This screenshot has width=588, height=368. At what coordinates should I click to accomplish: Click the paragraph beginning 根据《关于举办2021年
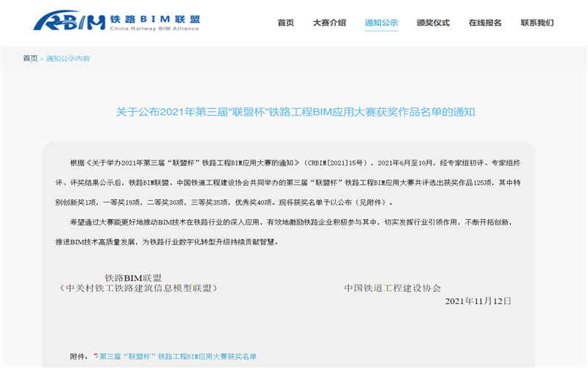click(288, 183)
